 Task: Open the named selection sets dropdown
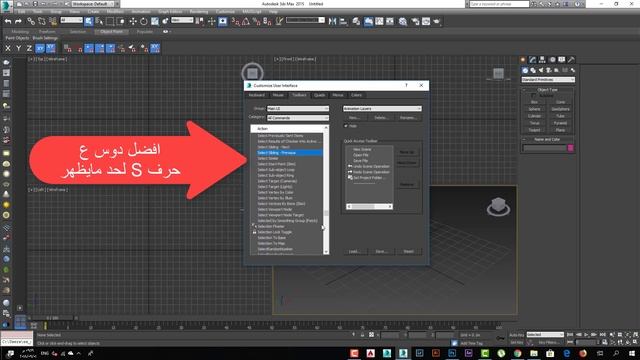click(305, 20)
